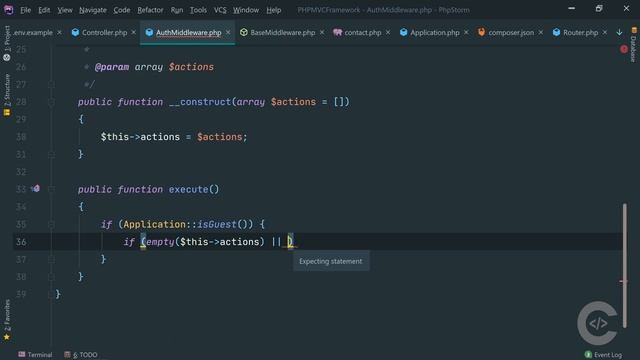Click line number 28 in the gutter
Screen dimensions: 640x360
21,102
